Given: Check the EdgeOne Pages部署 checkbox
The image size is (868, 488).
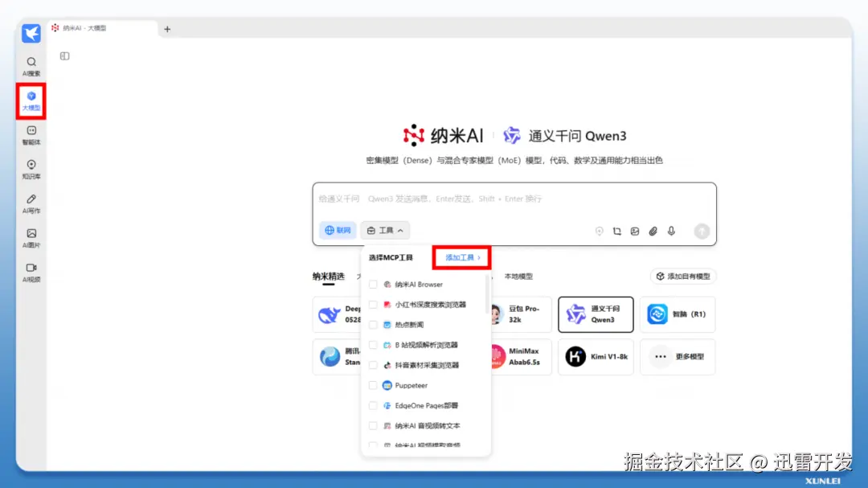Looking at the screenshot, I should pos(373,405).
